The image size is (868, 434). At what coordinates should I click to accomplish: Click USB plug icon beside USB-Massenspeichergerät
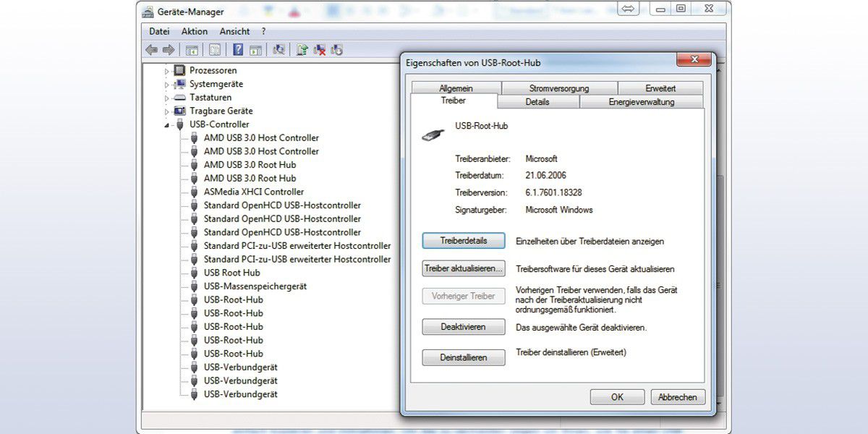pyautogui.click(x=194, y=286)
